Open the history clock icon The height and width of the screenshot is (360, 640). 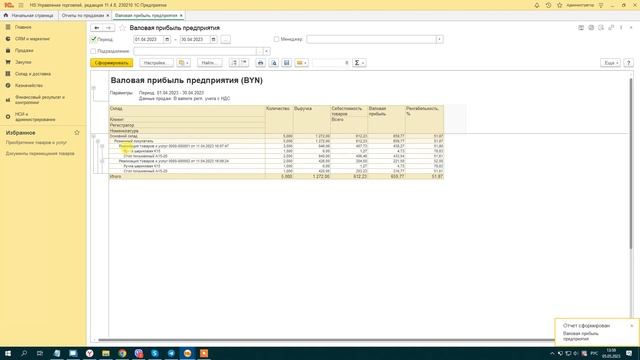coord(548,5)
